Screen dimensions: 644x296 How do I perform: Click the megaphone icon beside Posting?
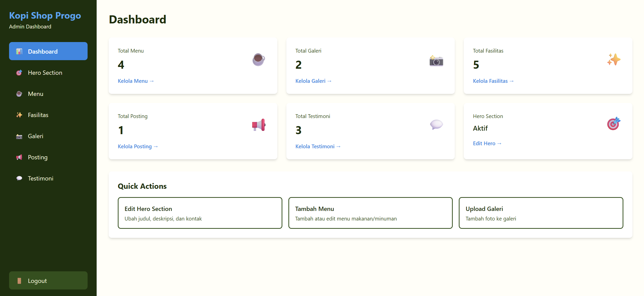19,157
